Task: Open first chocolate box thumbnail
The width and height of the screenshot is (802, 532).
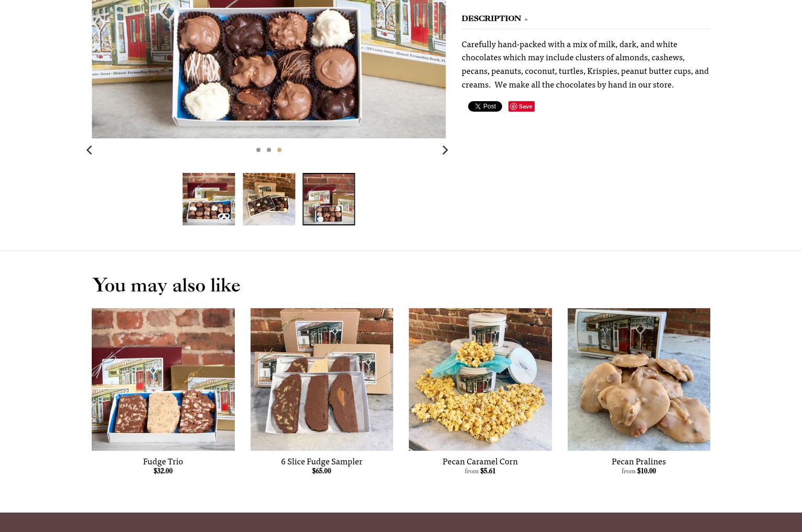Action: [x=209, y=199]
